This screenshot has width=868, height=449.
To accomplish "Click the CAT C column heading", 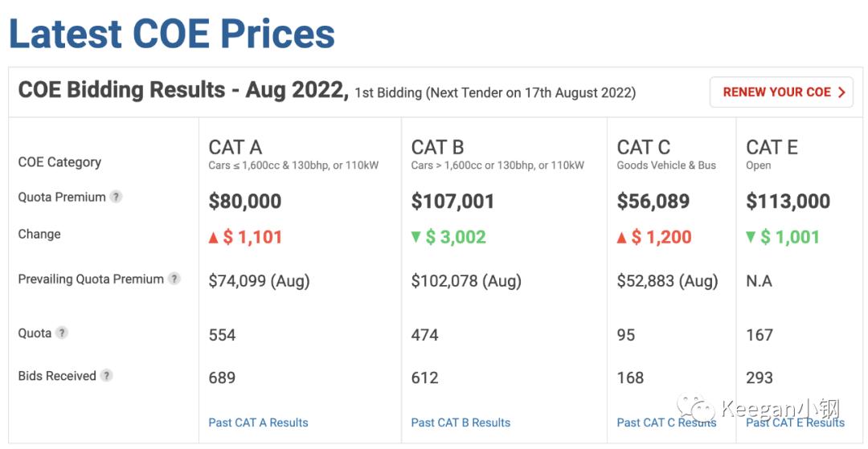I will pyautogui.click(x=644, y=148).
